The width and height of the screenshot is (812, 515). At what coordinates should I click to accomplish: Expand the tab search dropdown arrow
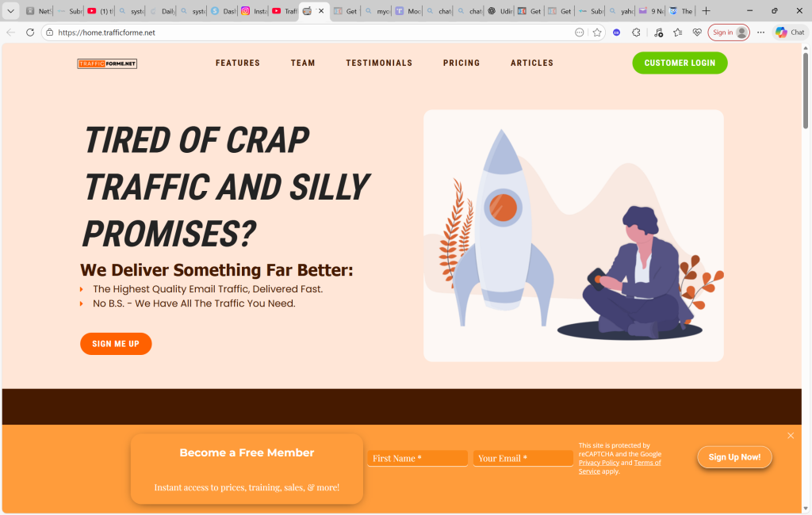pos(11,11)
